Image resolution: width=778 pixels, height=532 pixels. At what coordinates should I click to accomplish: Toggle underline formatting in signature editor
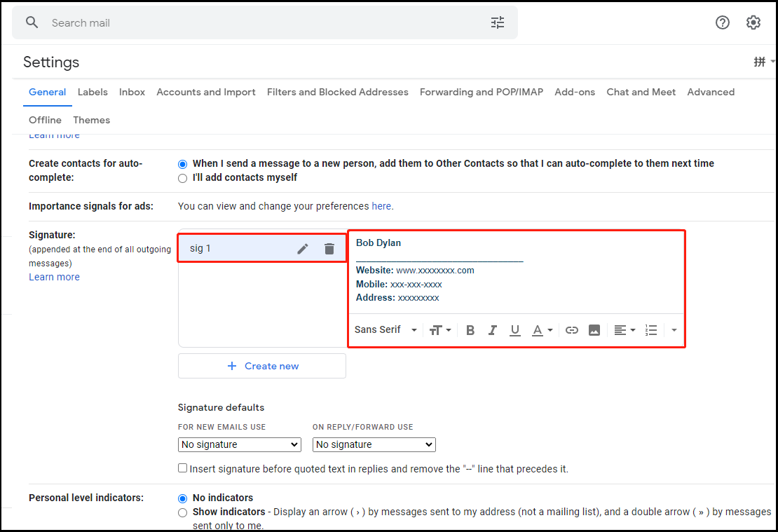[515, 330]
